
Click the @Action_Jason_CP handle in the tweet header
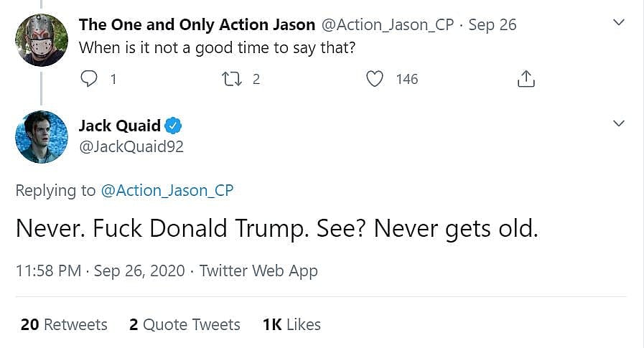(386, 24)
